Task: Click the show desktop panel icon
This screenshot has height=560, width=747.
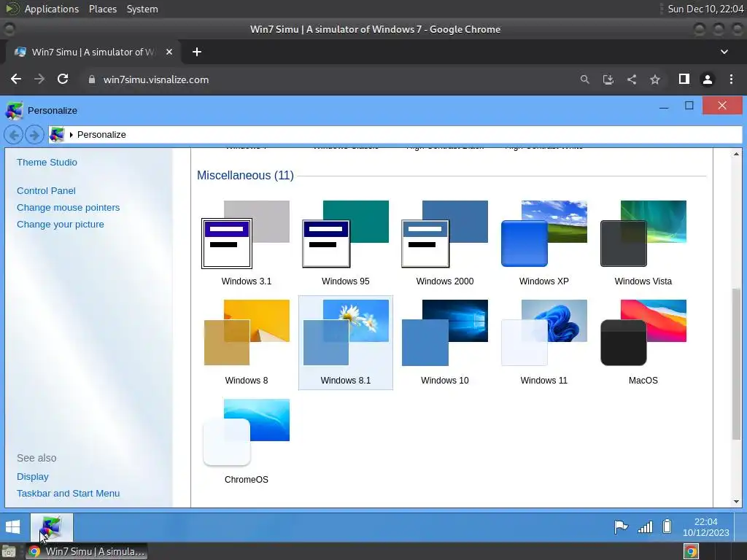Action: 9,552
